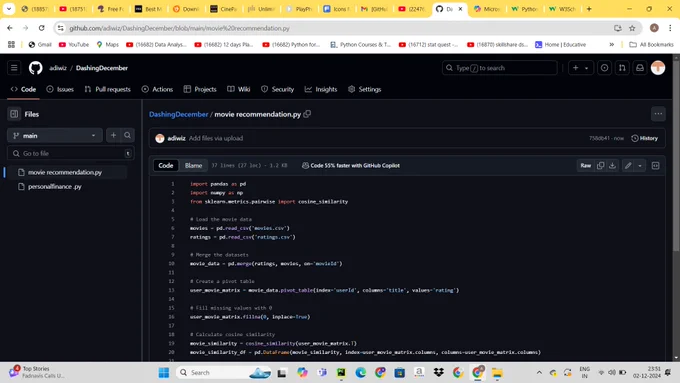The width and height of the screenshot is (680, 383).
Task: Expand more edit options dropdown
Action: (x=640, y=165)
